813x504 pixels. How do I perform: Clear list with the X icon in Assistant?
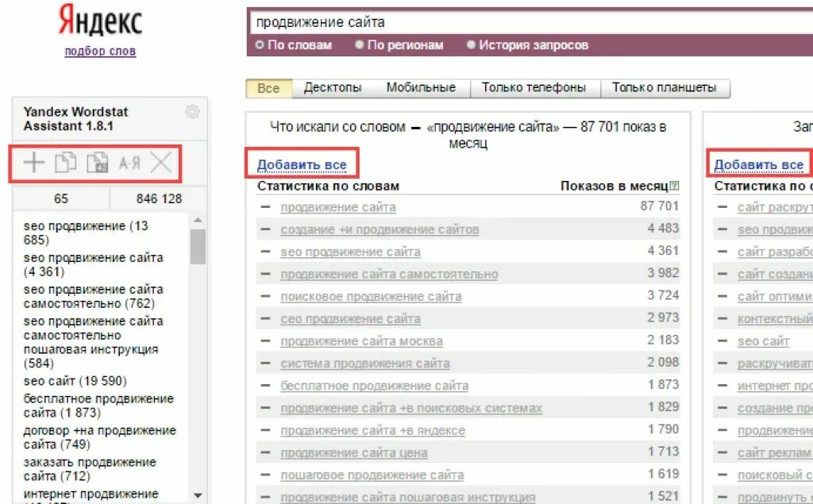(160, 163)
